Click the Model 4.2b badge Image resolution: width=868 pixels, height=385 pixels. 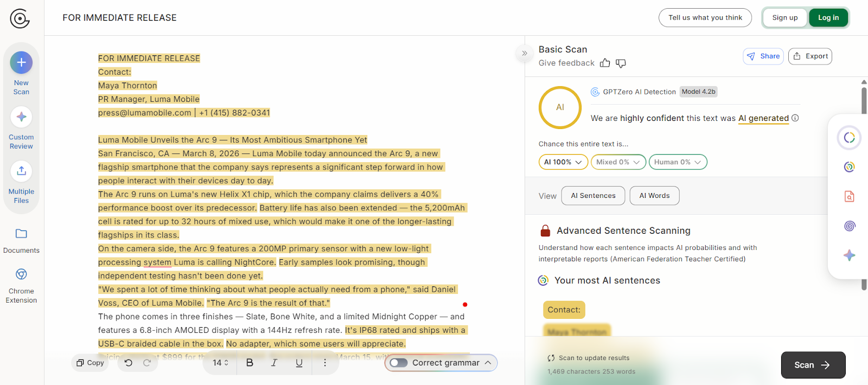(x=699, y=92)
